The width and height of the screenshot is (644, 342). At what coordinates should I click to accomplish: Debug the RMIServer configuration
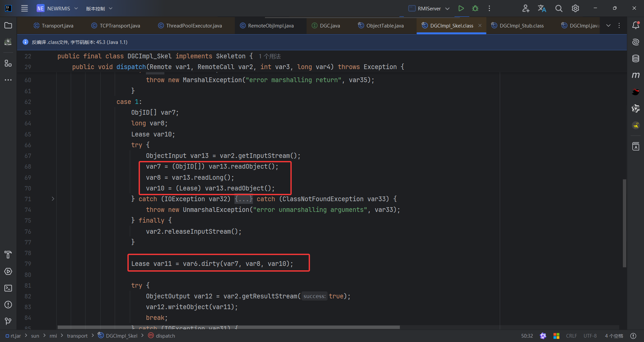tap(475, 8)
